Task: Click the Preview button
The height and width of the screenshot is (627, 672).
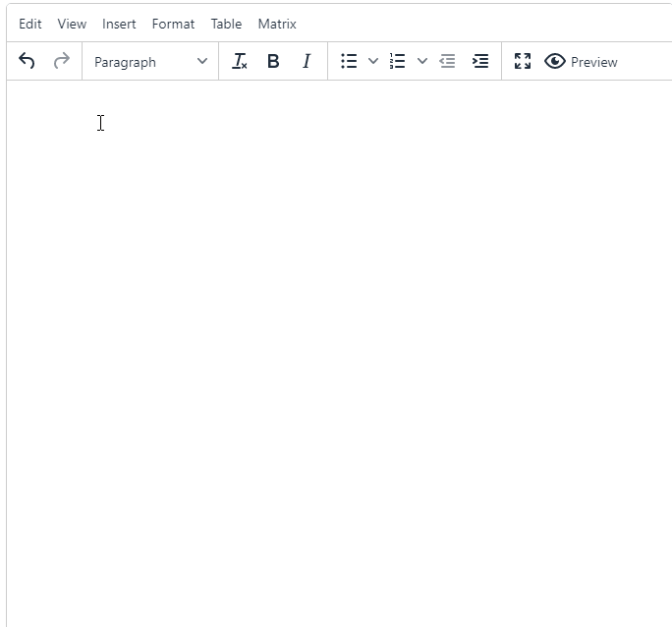Action: click(582, 61)
